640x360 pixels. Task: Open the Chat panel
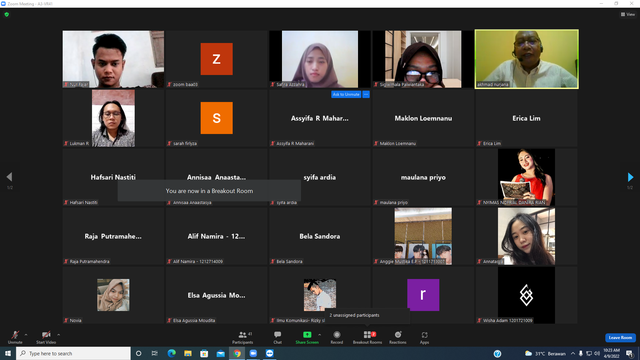tap(278, 337)
